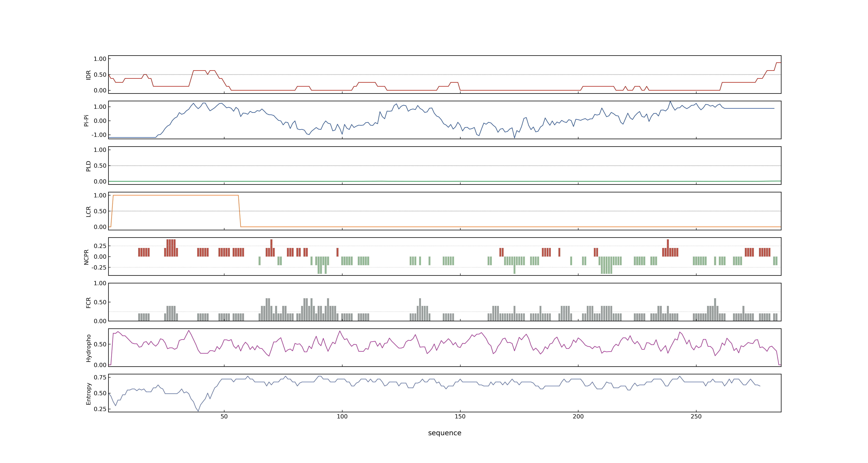Click the x-axis tick label 250
Image resolution: width=868 pixels, height=463 pixels.
696,416
